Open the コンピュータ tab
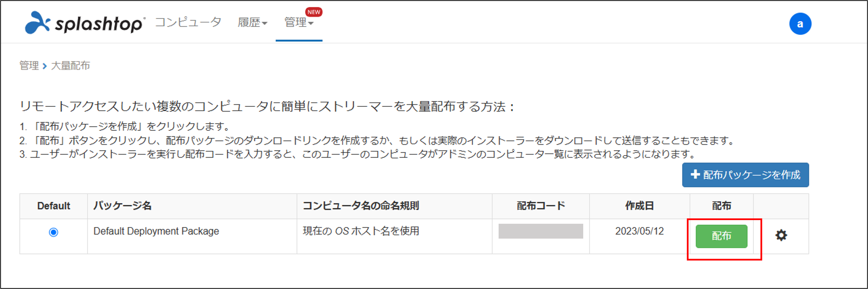This screenshot has width=868, height=289. 188,22
